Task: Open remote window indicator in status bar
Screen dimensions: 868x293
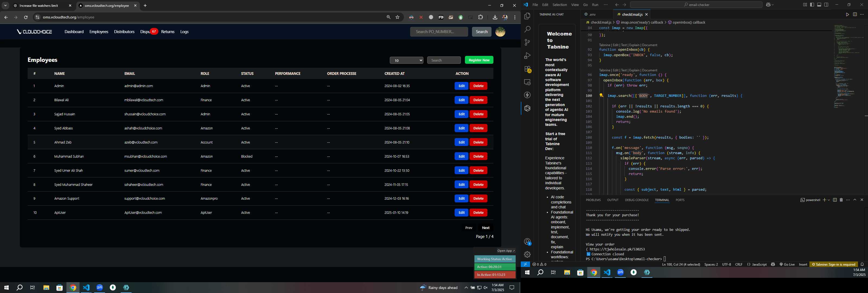Action: (x=525, y=264)
